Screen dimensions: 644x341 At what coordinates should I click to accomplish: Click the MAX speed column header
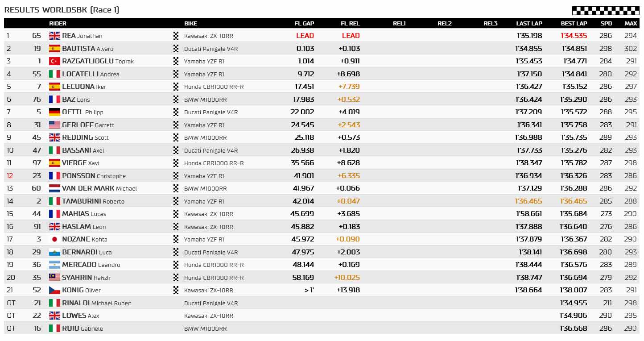(x=631, y=23)
